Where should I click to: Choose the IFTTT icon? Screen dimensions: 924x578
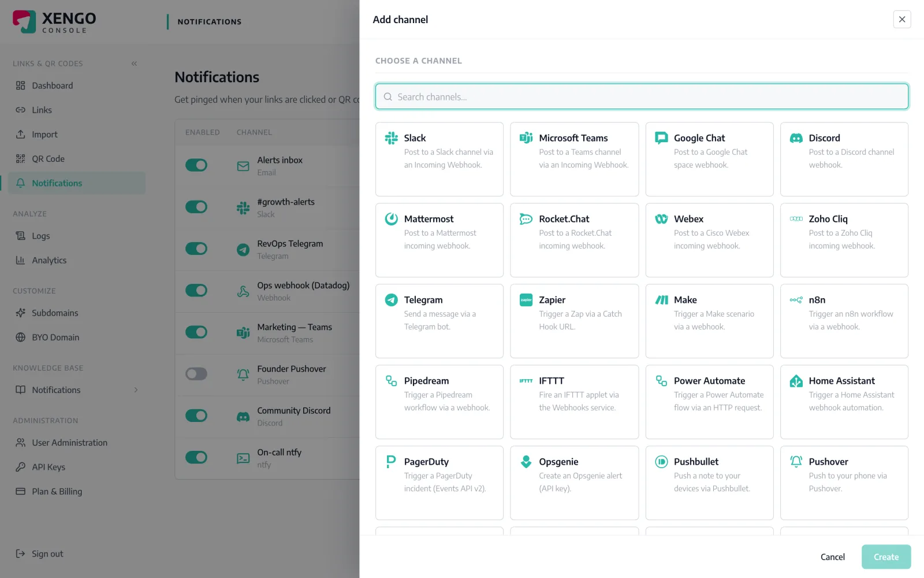[526, 381]
